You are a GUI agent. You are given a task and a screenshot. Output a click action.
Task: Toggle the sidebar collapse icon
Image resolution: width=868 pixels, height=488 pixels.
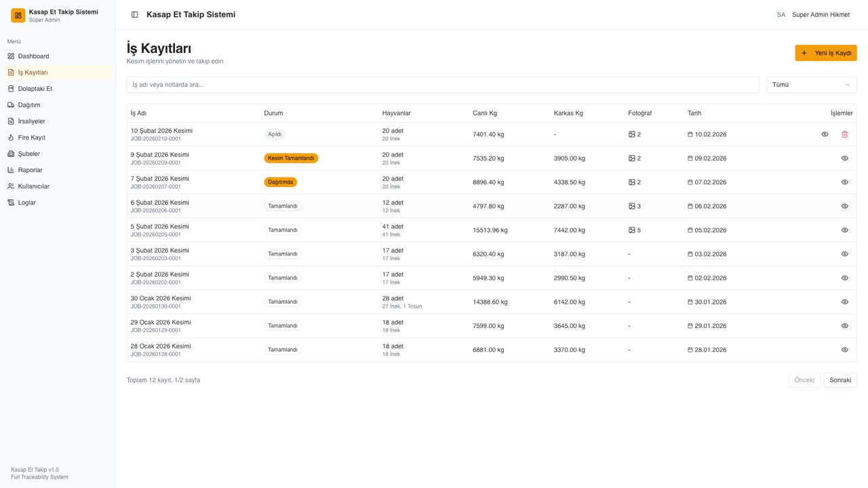pos(135,14)
